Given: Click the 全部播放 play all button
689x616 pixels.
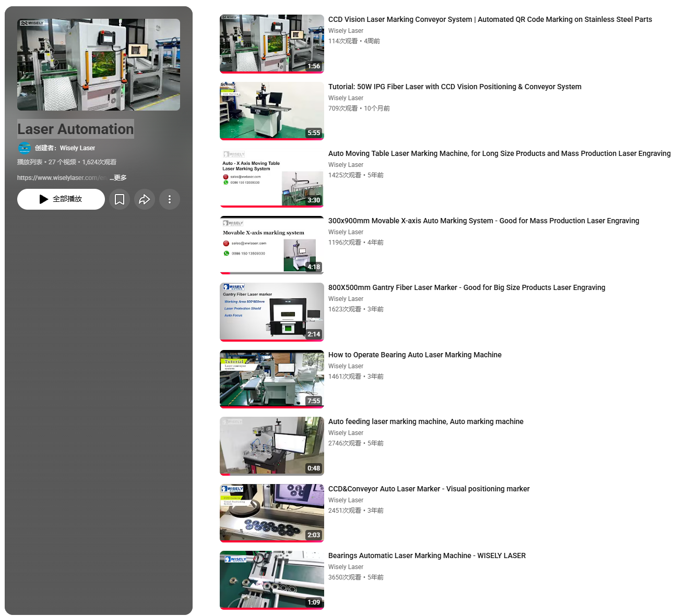Looking at the screenshot, I should (61, 199).
